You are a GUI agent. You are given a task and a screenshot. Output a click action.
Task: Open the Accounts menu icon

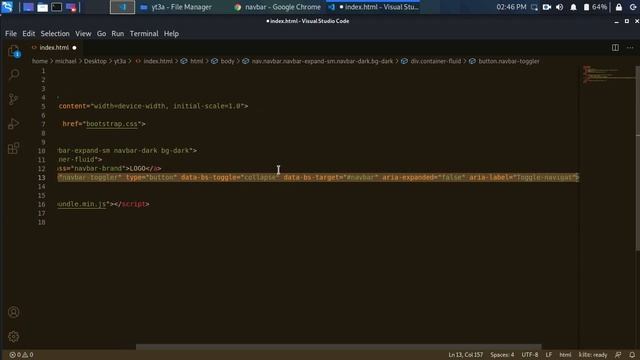click(x=13, y=312)
